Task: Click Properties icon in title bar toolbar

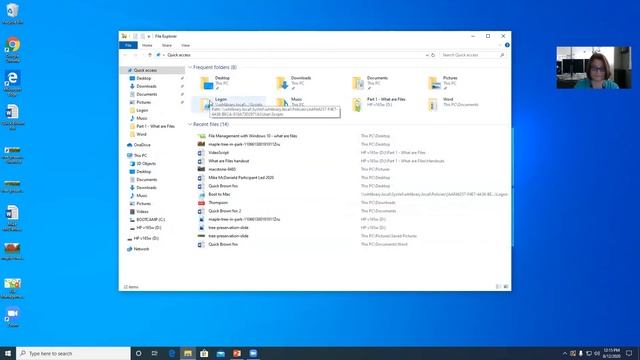Action: point(135,36)
